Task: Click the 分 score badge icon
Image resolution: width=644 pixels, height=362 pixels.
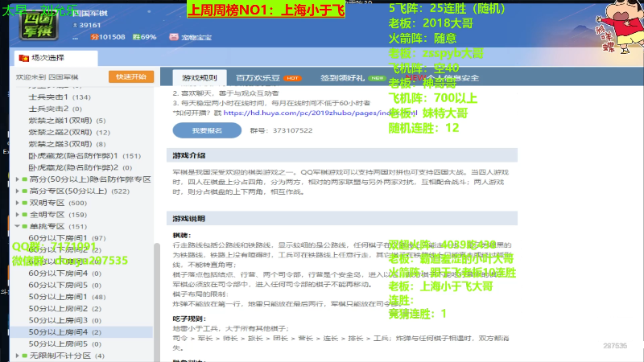Action: [95, 37]
